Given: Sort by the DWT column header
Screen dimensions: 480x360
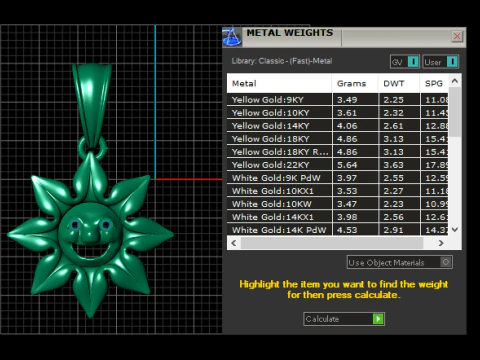Looking at the screenshot, I should (x=399, y=83).
